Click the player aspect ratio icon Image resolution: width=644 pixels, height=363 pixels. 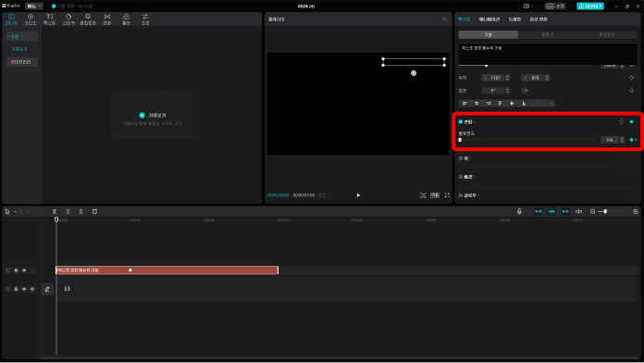[x=435, y=195]
